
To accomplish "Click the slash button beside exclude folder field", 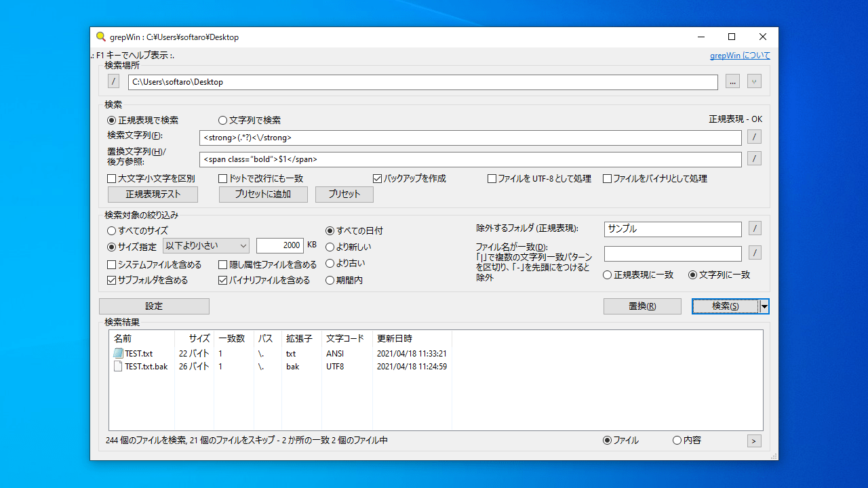I will click(x=754, y=229).
